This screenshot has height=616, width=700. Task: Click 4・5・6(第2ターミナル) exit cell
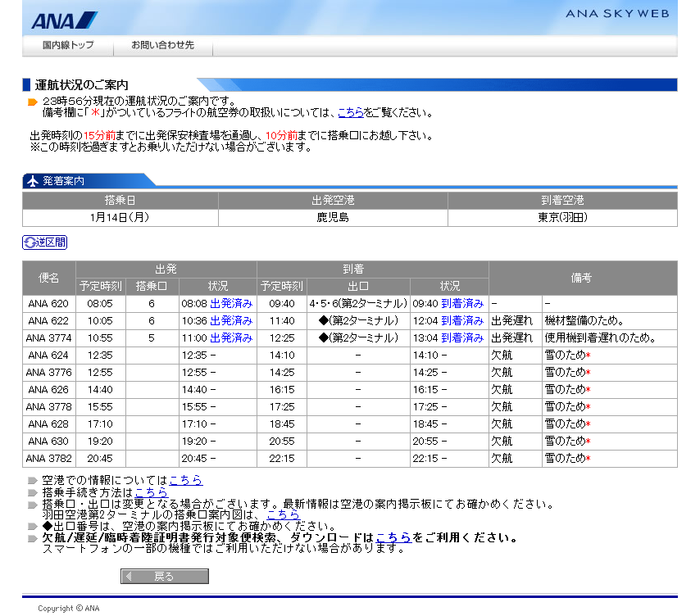point(358,304)
